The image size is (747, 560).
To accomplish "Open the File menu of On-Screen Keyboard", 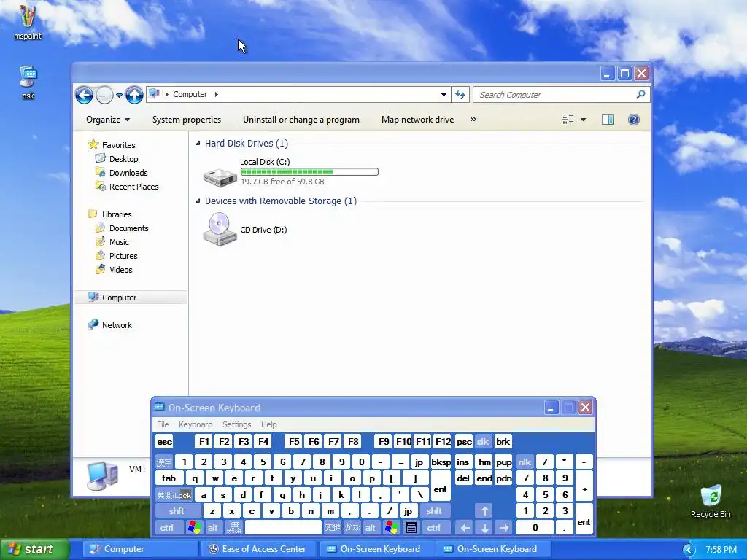I will [163, 424].
